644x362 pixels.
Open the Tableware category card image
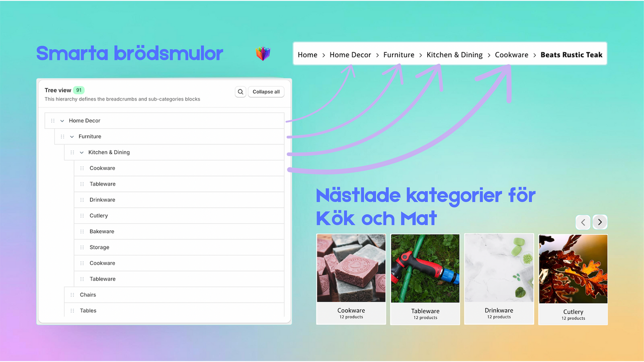click(x=425, y=268)
